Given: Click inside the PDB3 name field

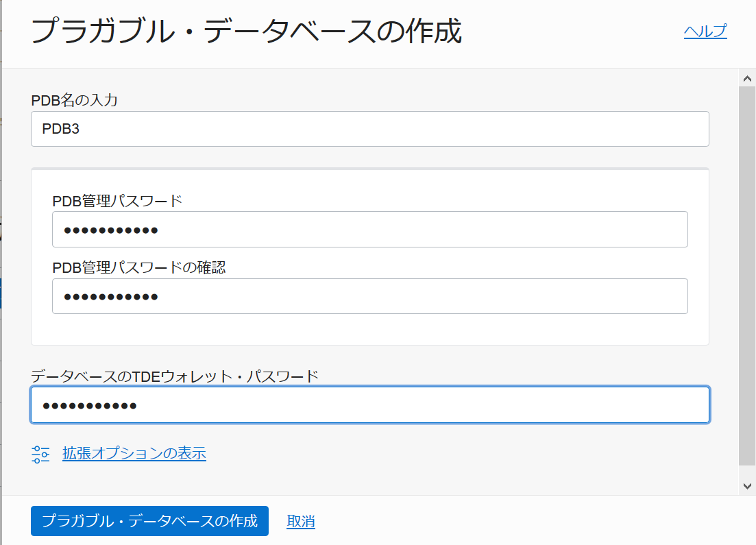Looking at the screenshot, I should [370, 129].
